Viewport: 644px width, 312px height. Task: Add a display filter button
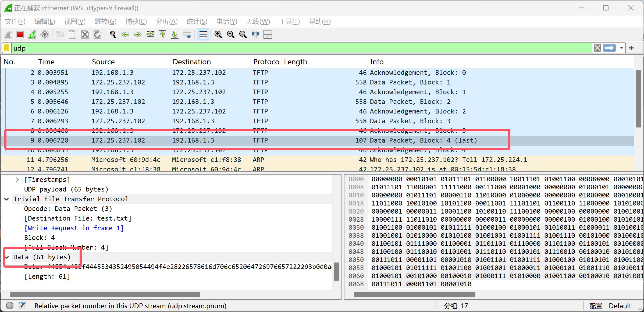[631, 48]
